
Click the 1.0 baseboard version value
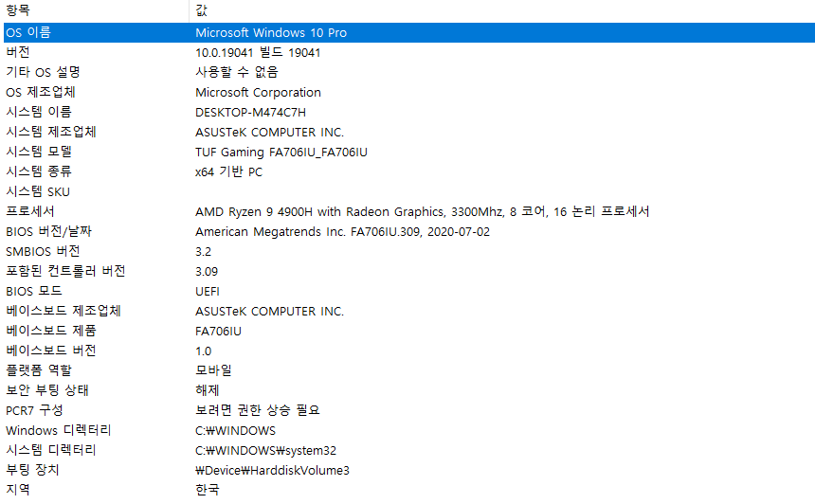click(x=203, y=351)
